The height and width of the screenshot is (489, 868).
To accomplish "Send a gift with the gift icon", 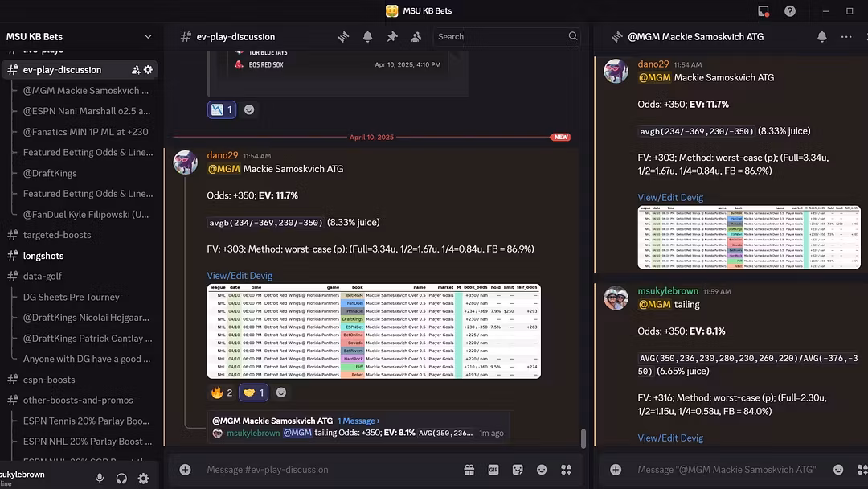I will click(469, 470).
